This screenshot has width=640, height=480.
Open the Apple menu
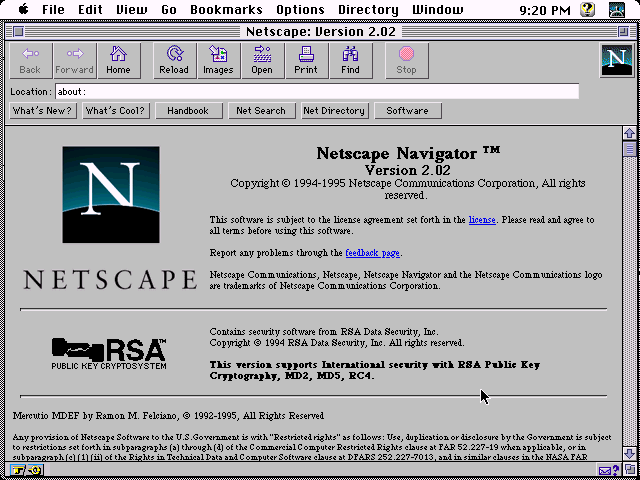pos(23,9)
